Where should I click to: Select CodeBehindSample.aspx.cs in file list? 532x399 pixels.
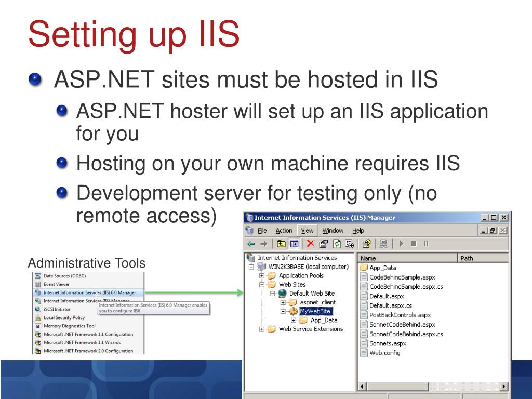tap(406, 286)
